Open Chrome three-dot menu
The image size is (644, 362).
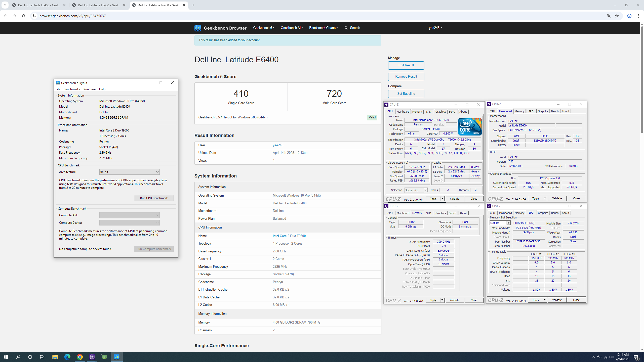pyautogui.click(x=638, y=16)
